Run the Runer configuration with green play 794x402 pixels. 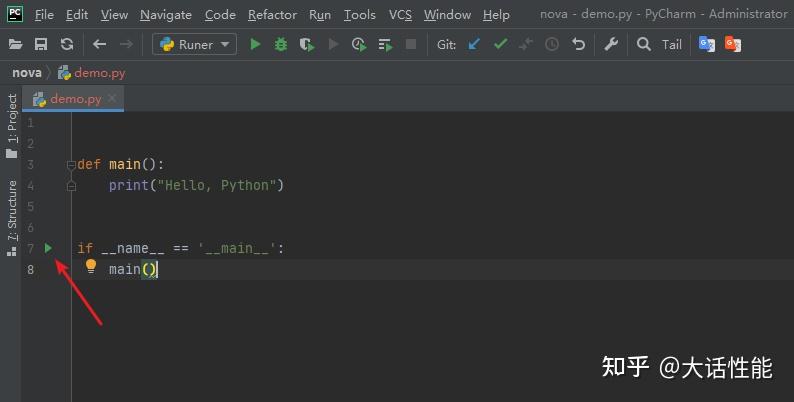[x=255, y=45]
